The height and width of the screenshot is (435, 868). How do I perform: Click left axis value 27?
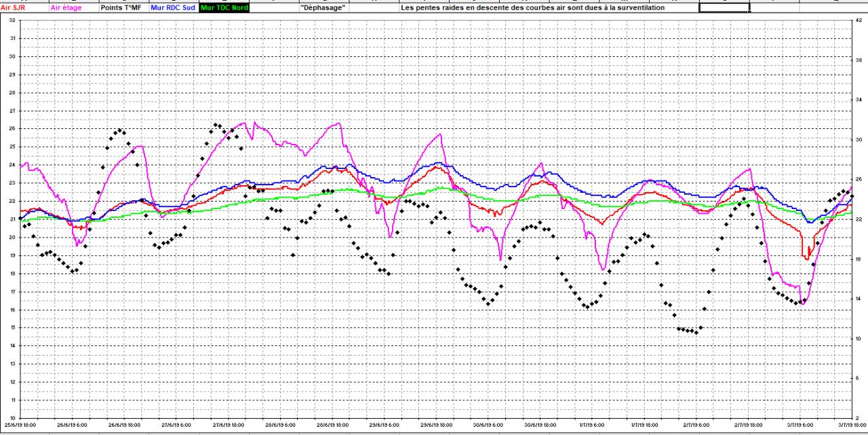pyautogui.click(x=12, y=111)
